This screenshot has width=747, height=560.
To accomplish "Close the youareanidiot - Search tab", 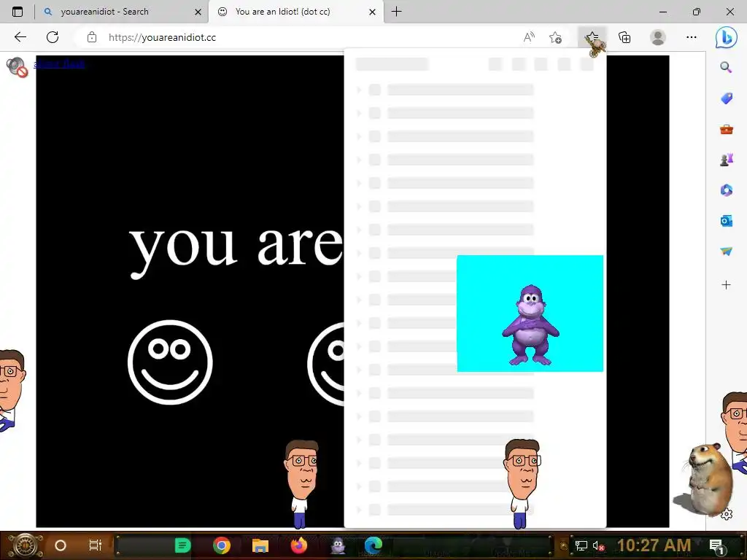I will 198,12.
